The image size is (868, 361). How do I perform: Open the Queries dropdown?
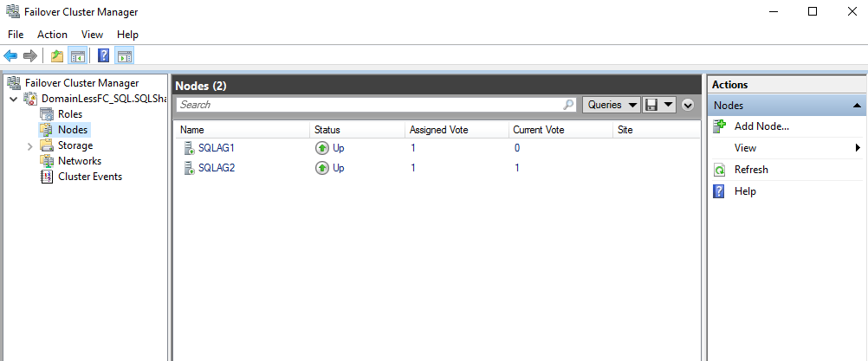(x=611, y=105)
